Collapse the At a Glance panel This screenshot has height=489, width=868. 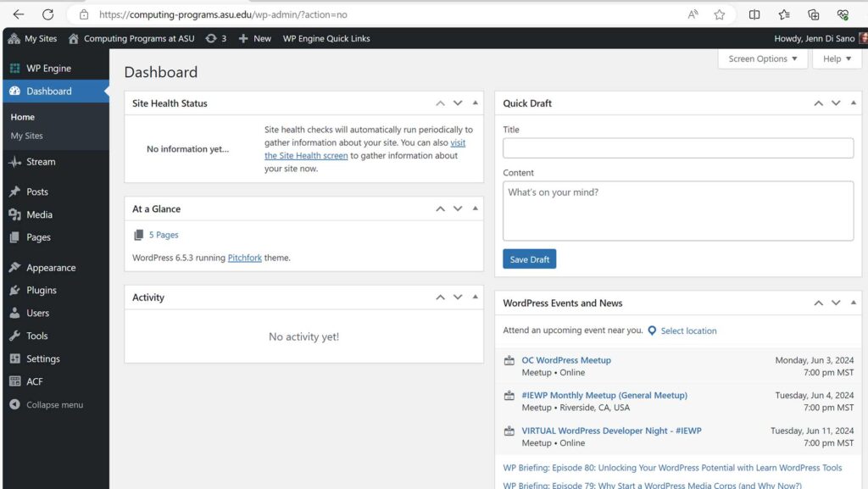475,208
